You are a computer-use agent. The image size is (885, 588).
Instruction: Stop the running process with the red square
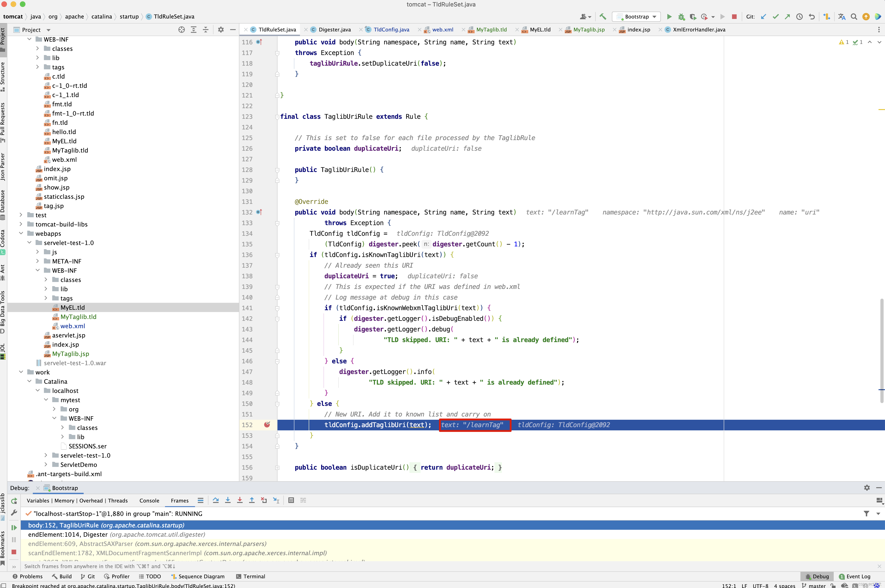point(734,16)
